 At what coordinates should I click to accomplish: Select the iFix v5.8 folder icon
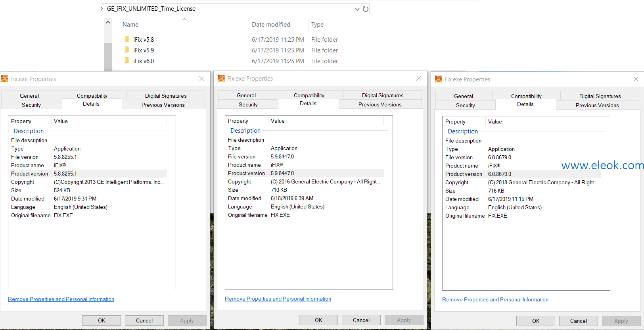[127, 39]
